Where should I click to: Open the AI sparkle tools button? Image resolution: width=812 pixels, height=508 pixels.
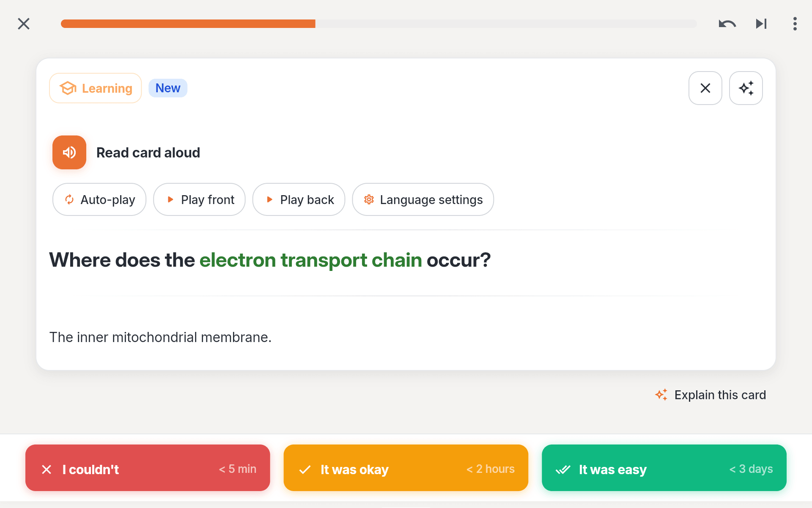point(746,88)
